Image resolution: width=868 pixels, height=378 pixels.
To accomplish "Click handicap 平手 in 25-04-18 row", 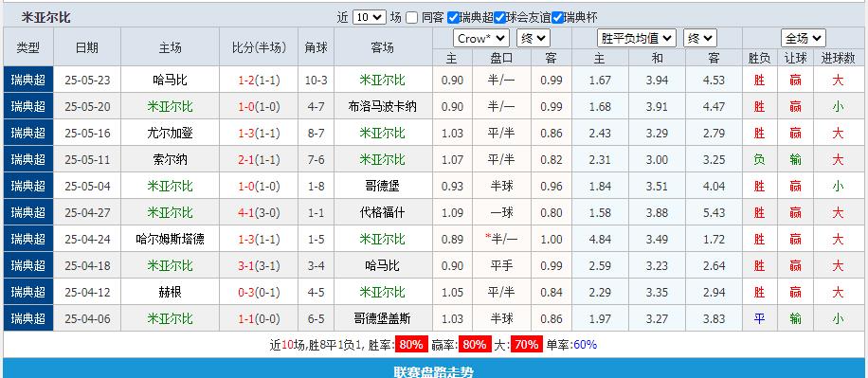I will click(501, 266).
